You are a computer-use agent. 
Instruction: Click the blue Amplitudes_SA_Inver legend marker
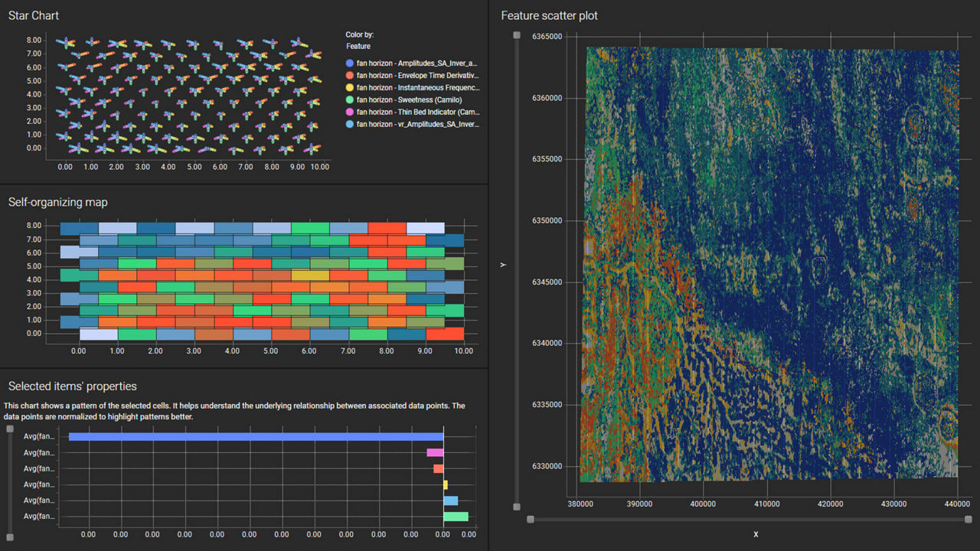point(350,64)
